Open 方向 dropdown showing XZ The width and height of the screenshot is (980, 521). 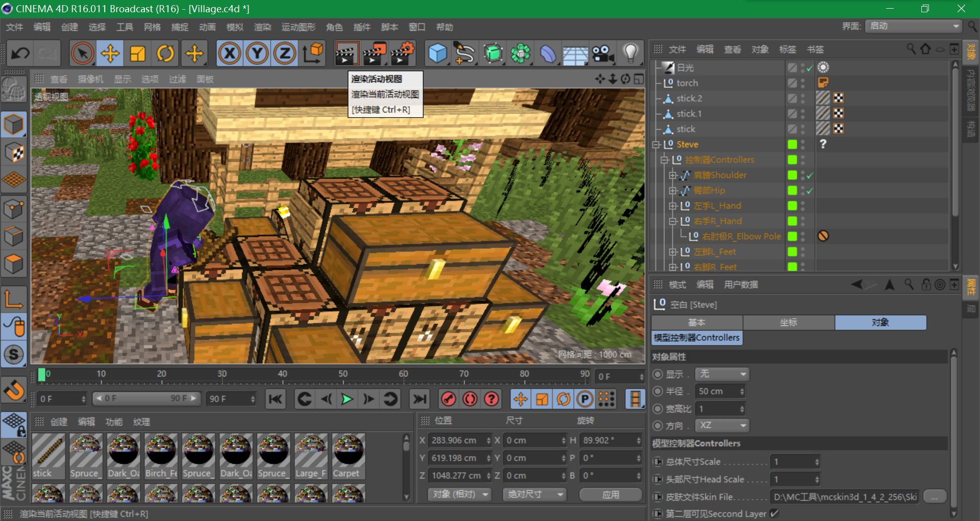click(722, 425)
